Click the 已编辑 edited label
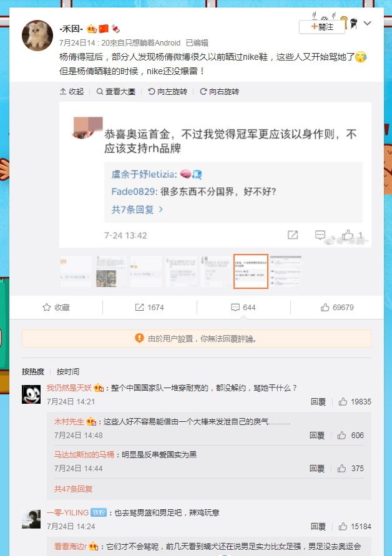Image resolution: width=392 pixels, height=556 pixels. pyautogui.click(x=197, y=43)
